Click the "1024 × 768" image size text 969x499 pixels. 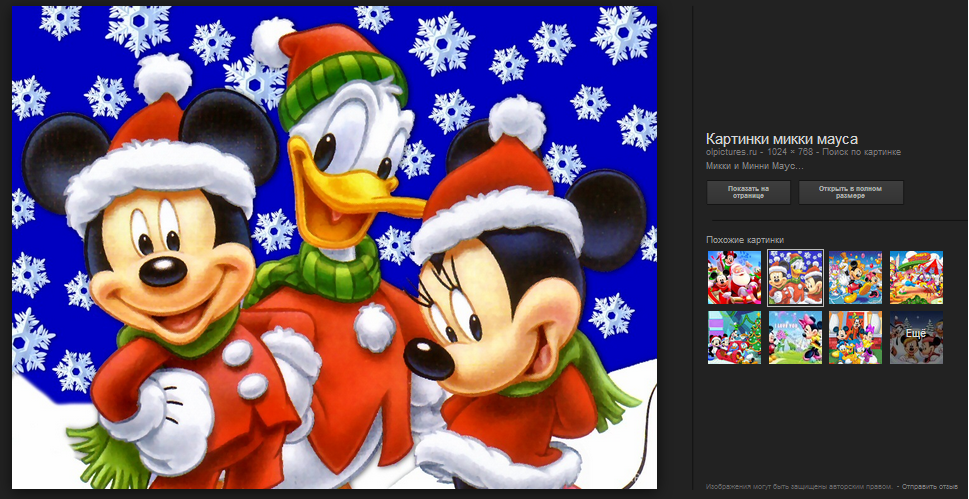(x=790, y=152)
